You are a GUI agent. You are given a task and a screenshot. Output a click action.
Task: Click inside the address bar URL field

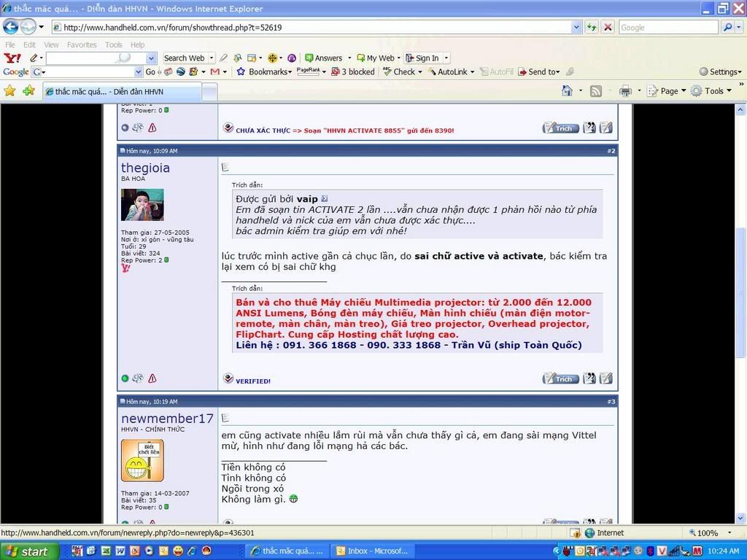[x=311, y=28]
